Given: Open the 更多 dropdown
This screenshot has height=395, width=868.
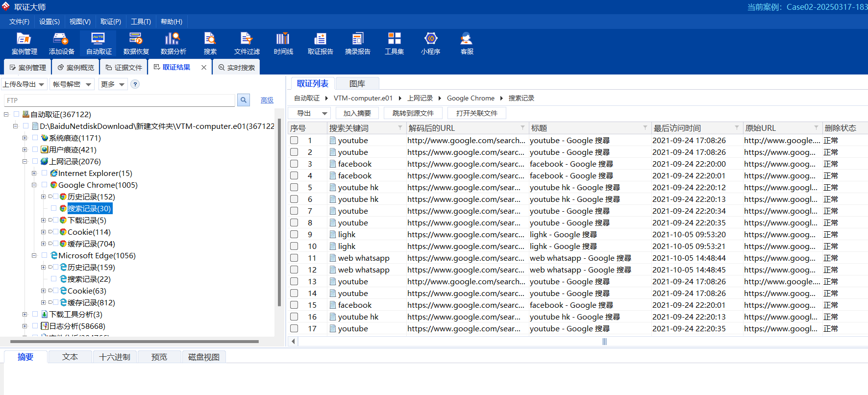Looking at the screenshot, I should tap(113, 84).
